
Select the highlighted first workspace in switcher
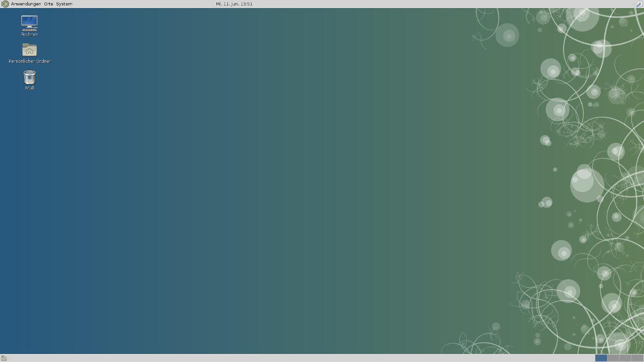tap(601, 358)
